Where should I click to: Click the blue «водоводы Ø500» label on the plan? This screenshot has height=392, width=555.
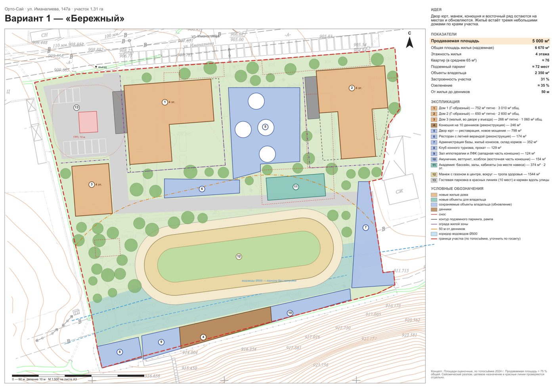coord(269,281)
